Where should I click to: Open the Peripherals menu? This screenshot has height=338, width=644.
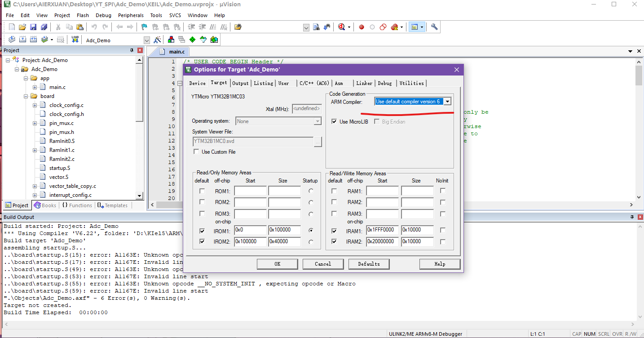coord(131,15)
